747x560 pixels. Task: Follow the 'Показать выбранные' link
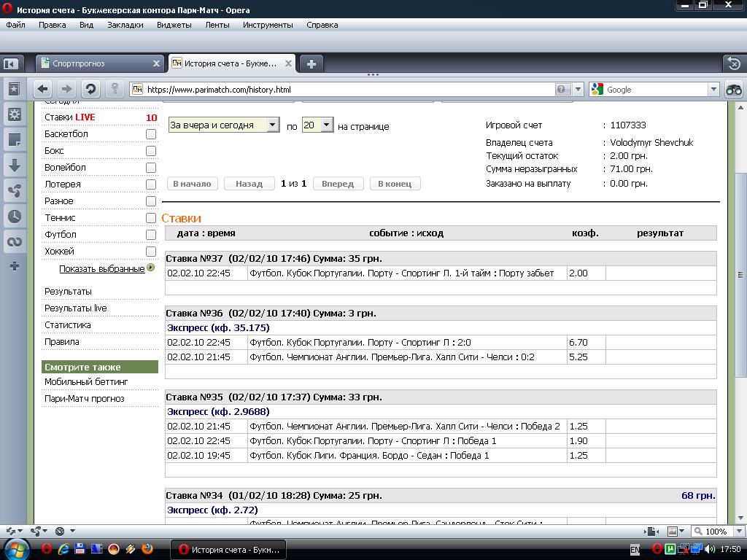pos(102,269)
